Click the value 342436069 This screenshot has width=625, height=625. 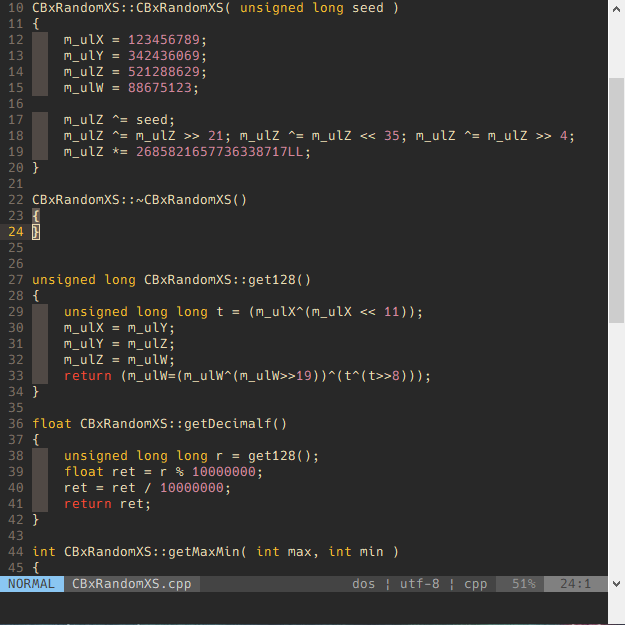click(164, 55)
